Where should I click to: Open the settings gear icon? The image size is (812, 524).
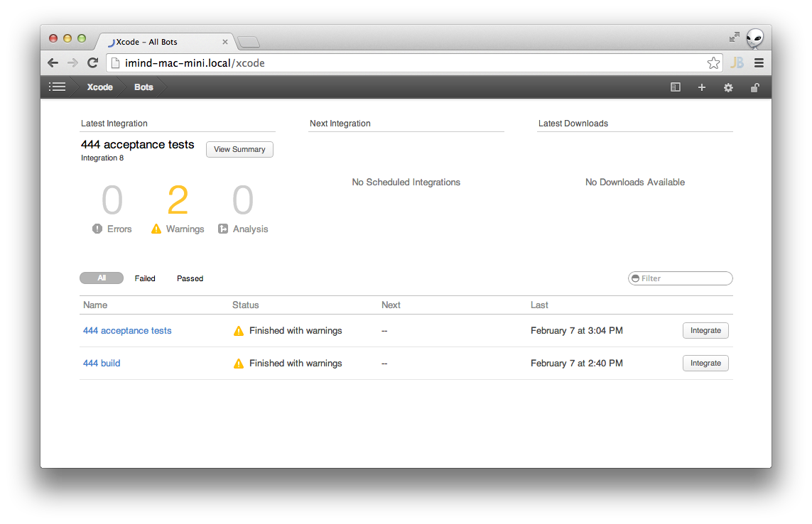tap(728, 87)
